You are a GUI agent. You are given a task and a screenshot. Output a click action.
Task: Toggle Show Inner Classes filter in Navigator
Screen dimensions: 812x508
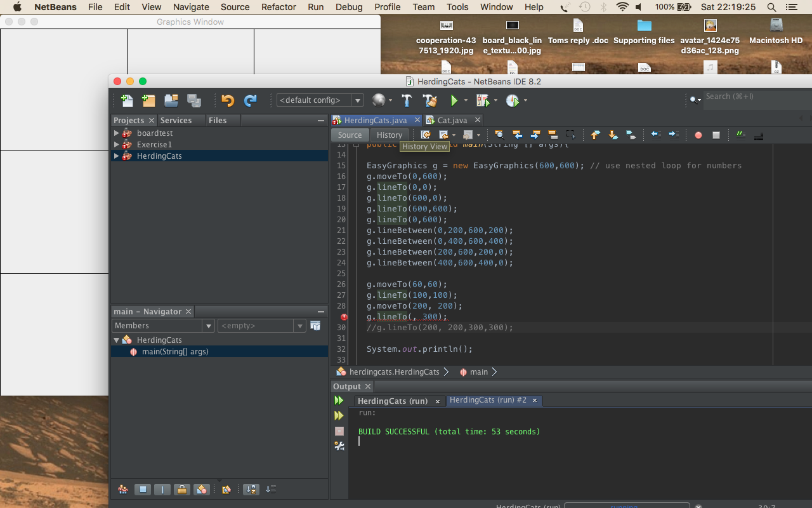(202, 490)
